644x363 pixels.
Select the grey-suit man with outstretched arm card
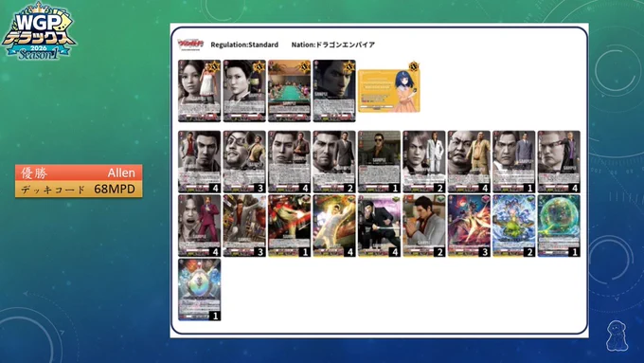coord(244,226)
